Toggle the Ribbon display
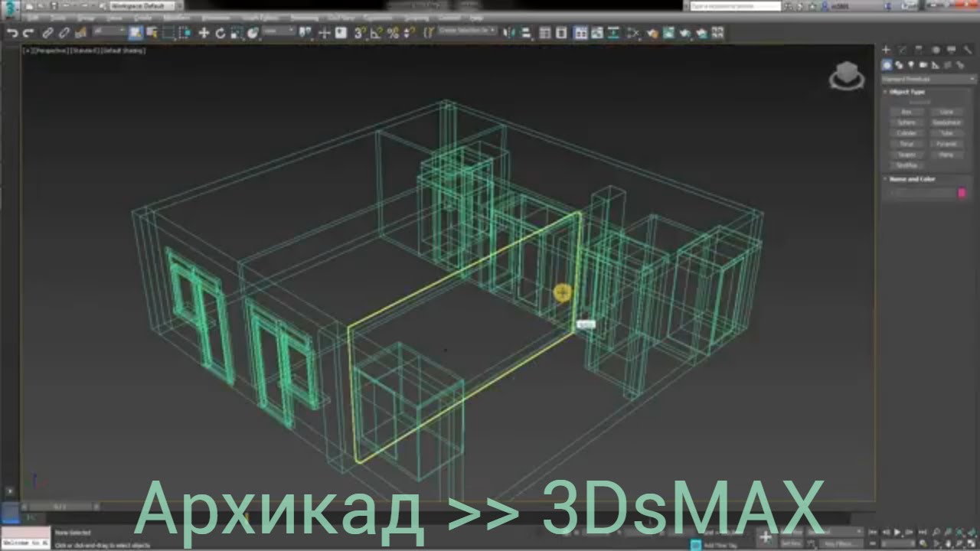Image resolution: width=980 pixels, height=551 pixels. tap(580, 33)
